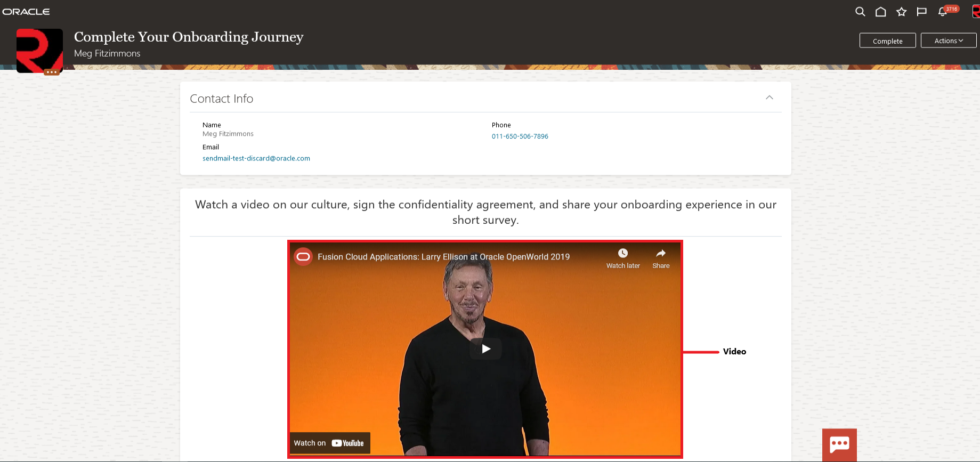Click the Complete Your Onboarding Journey title

coord(189,37)
